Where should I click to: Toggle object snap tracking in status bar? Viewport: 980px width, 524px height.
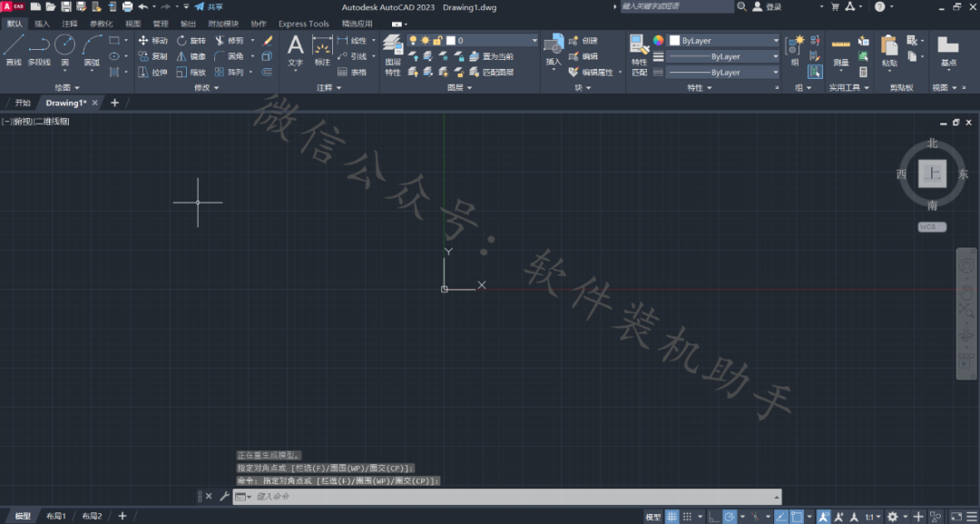(x=781, y=517)
